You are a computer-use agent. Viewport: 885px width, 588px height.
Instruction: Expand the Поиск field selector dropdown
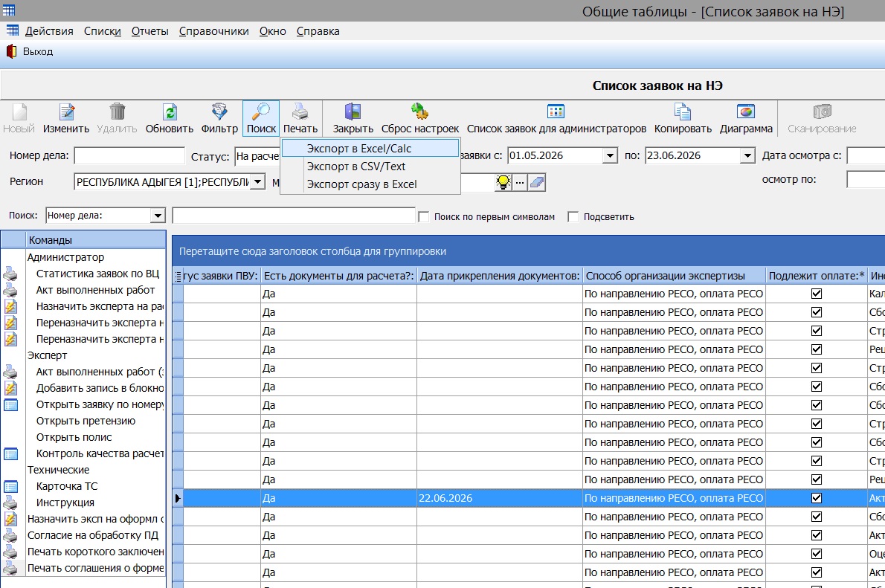coord(158,216)
